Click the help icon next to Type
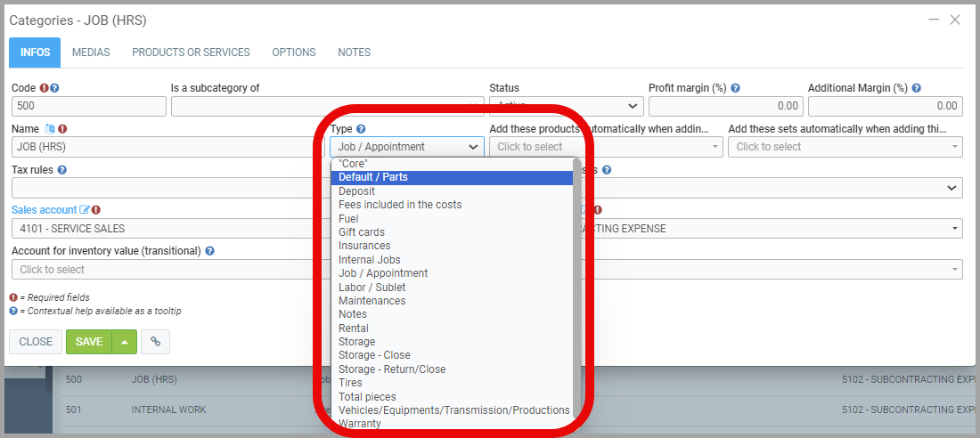This screenshot has height=438, width=980. tap(361, 129)
